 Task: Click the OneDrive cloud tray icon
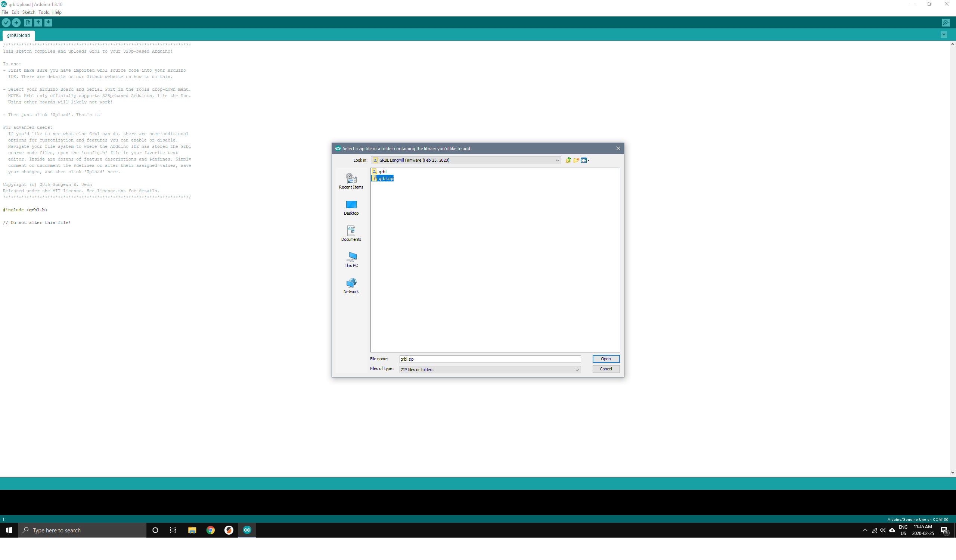(892, 531)
